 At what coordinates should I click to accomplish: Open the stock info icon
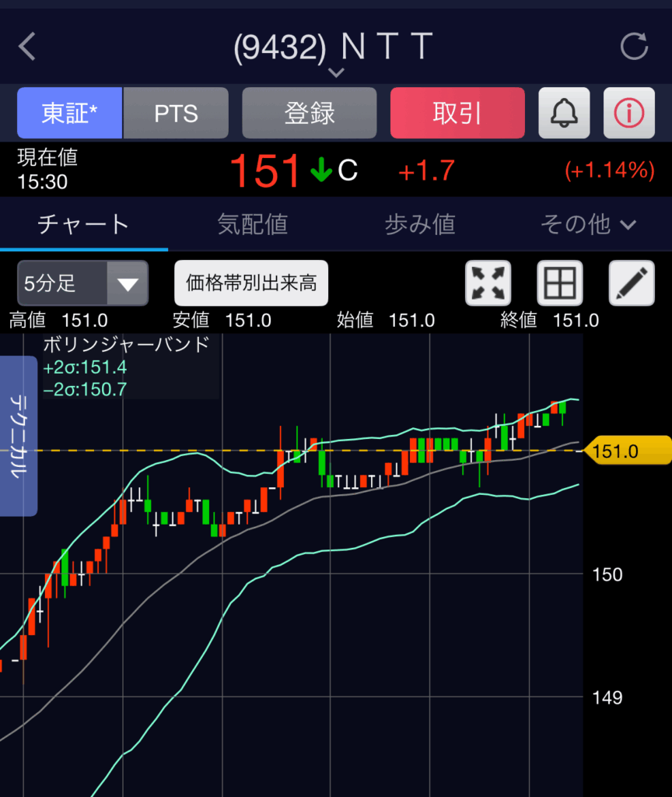pos(629,114)
